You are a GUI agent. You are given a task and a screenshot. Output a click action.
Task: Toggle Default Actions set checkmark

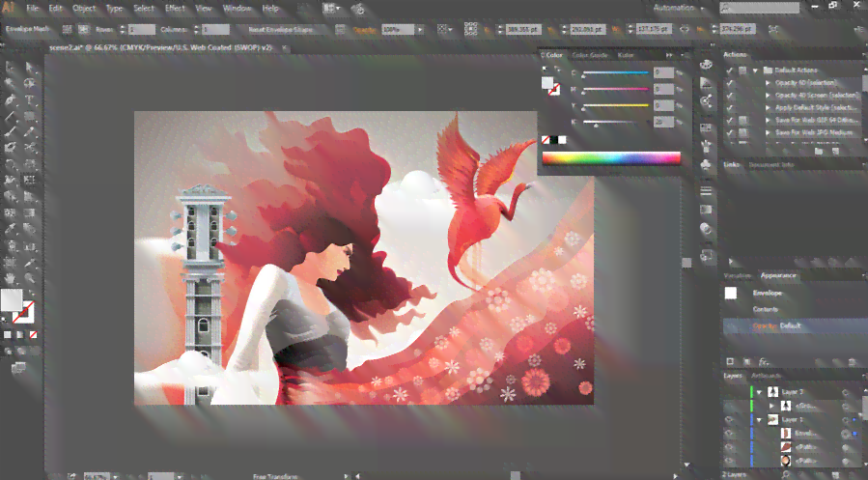pos(730,71)
